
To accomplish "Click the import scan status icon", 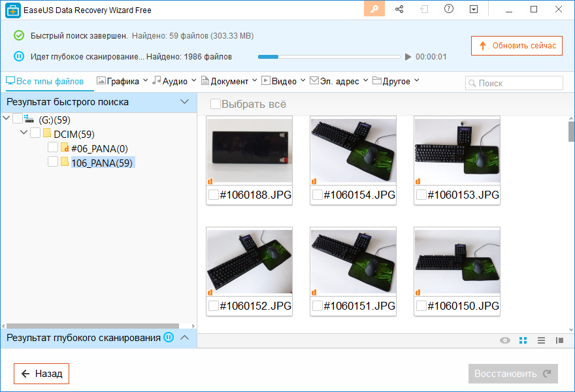I will coord(424,9).
